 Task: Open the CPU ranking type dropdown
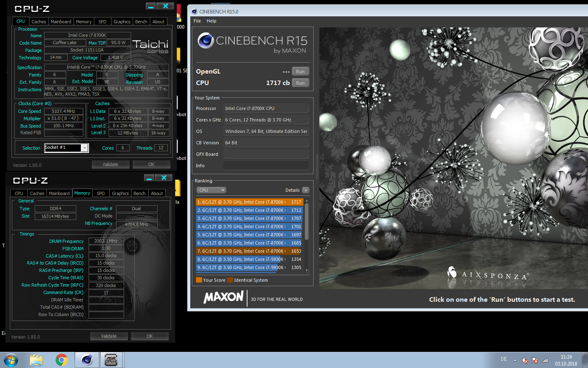211,190
